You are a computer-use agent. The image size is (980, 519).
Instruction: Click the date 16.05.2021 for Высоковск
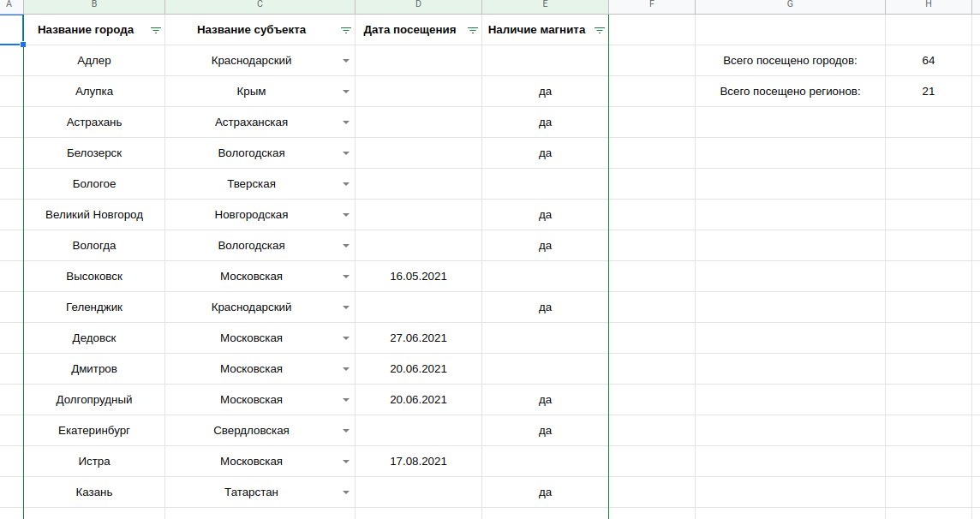click(418, 276)
